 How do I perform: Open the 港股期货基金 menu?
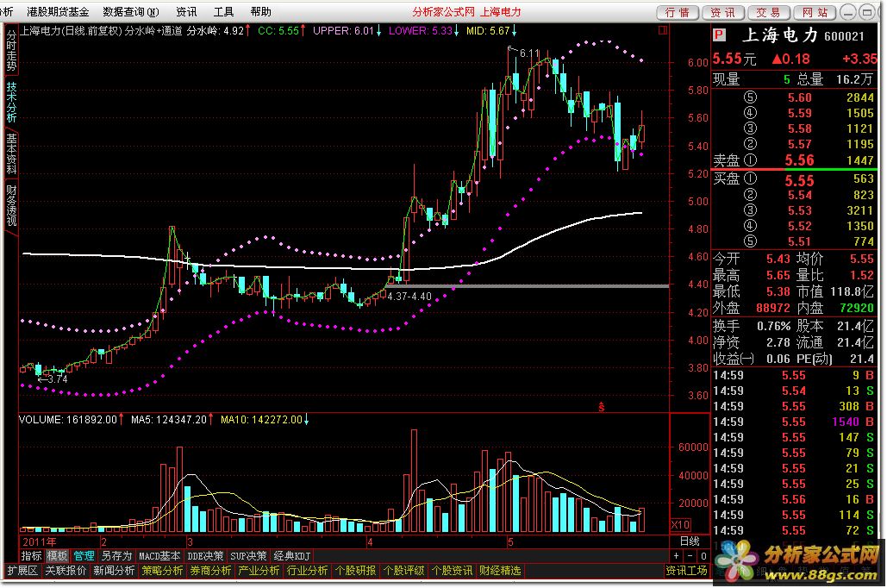click(58, 11)
